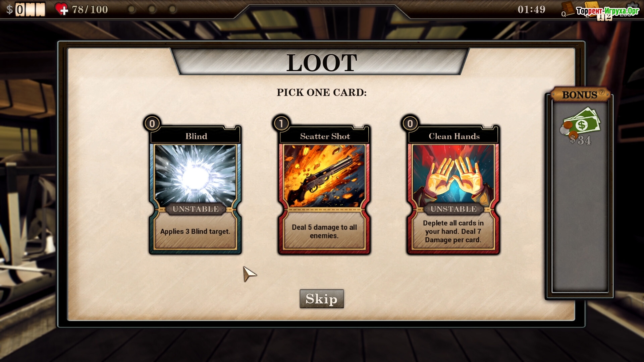This screenshot has height=362, width=644.
Task: Pick the Blind card artwork
Action: (196, 175)
